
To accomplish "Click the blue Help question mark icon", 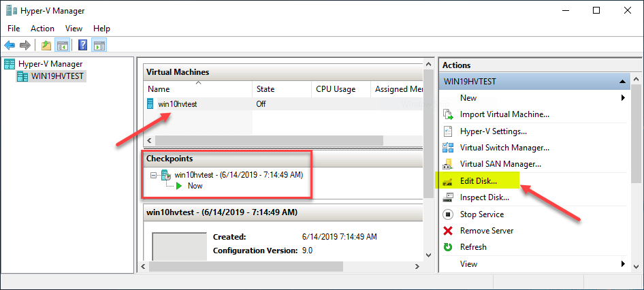I will [x=82, y=45].
